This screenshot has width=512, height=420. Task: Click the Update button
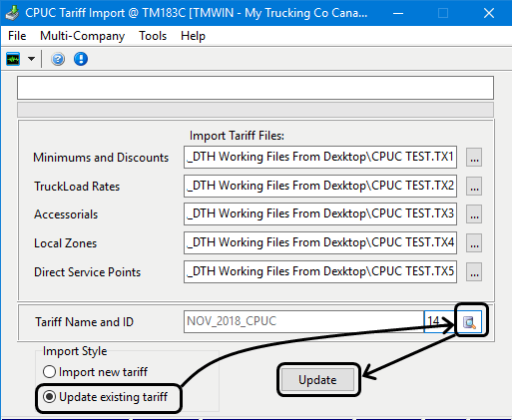click(318, 380)
